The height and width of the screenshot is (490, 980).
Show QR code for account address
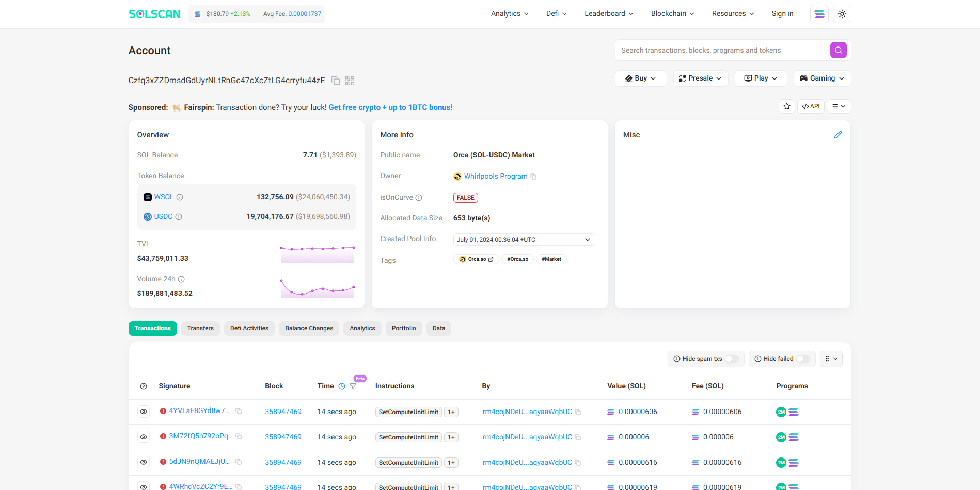click(350, 81)
